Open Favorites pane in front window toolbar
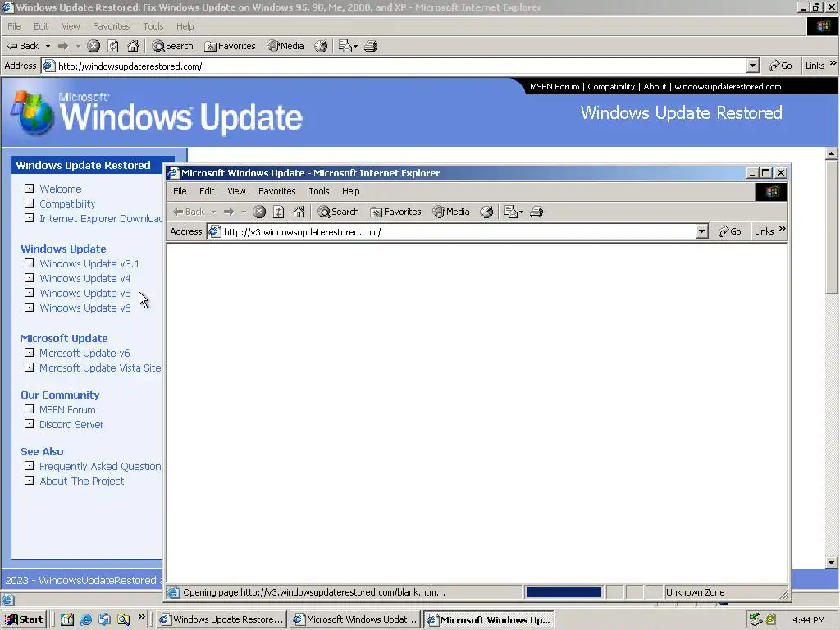The height and width of the screenshot is (630, 840). 395,212
